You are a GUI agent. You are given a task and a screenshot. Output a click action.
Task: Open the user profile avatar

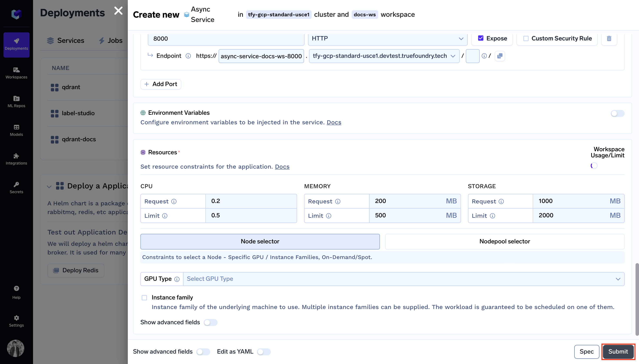[x=15, y=348]
